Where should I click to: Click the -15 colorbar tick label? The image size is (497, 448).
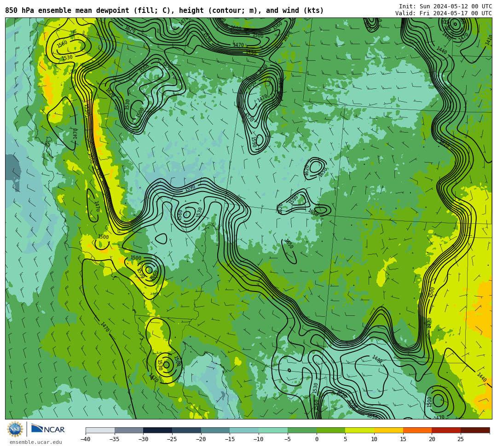[x=230, y=439]
